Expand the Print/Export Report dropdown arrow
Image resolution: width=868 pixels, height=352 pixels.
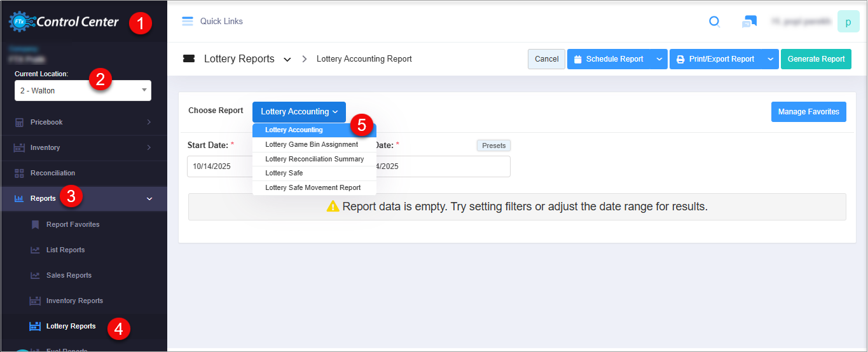(x=770, y=59)
